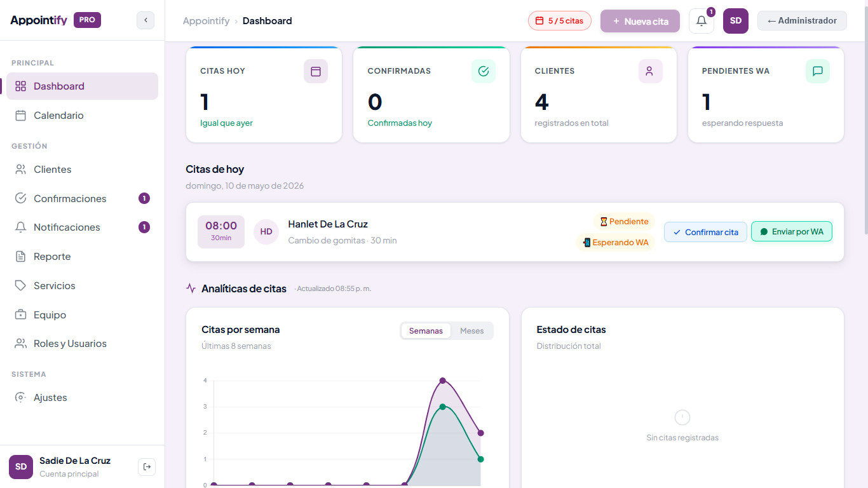This screenshot has height=488, width=868.
Task: Click the text Sin citas registradas
Action: (x=682, y=437)
